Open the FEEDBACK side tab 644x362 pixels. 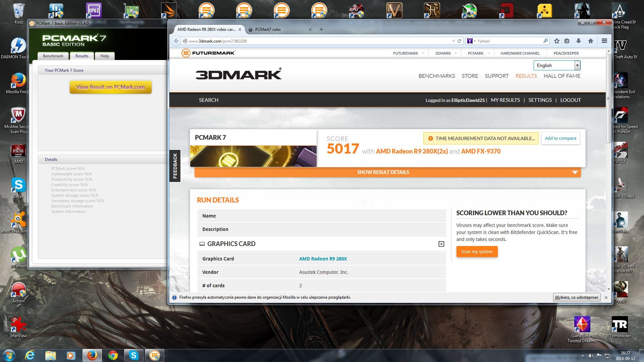pos(175,166)
